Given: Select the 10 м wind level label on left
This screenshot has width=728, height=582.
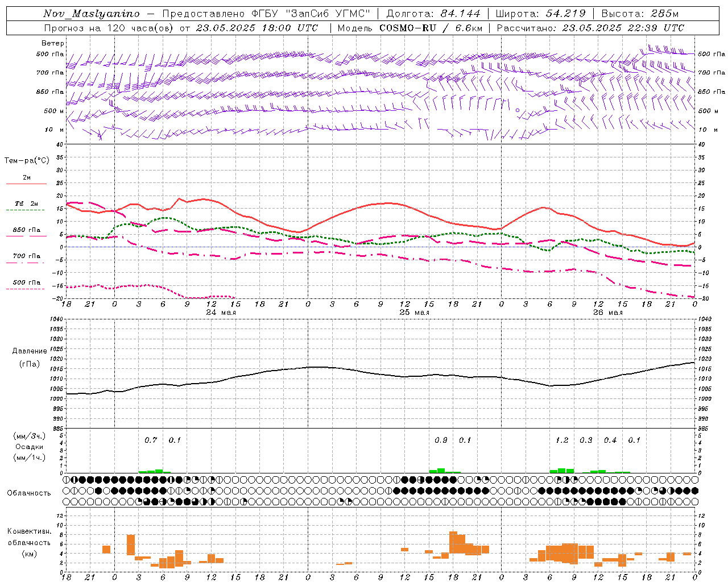Looking at the screenshot, I should tap(55, 130).
